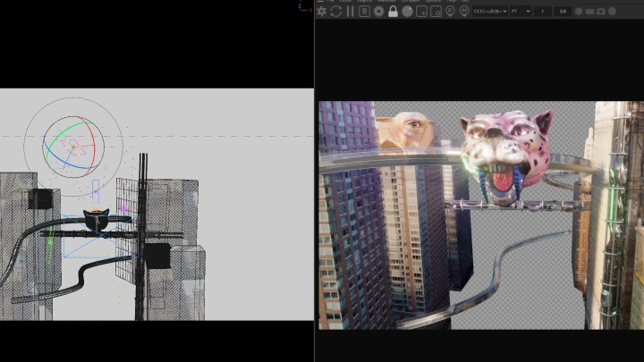Select the pick material (M) tool
644x362 pixels.
[x=464, y=12]
